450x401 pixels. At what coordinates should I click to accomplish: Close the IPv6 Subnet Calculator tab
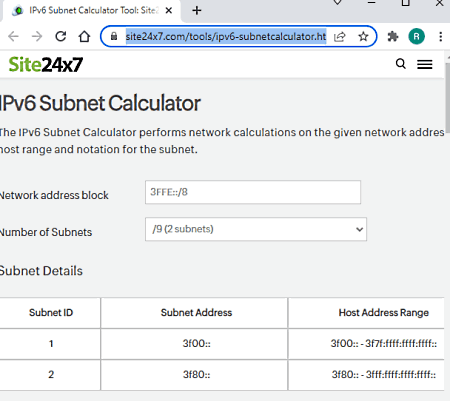point(169,11)
